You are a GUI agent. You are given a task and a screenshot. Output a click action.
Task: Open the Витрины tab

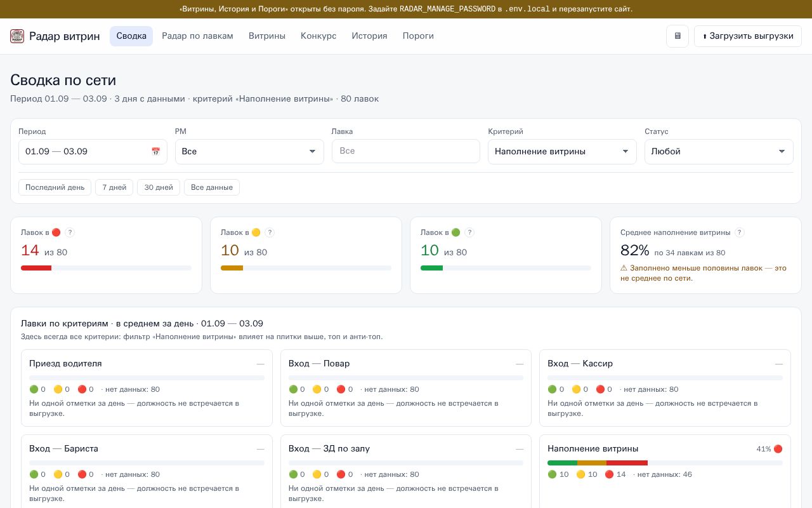pos(267,36)
